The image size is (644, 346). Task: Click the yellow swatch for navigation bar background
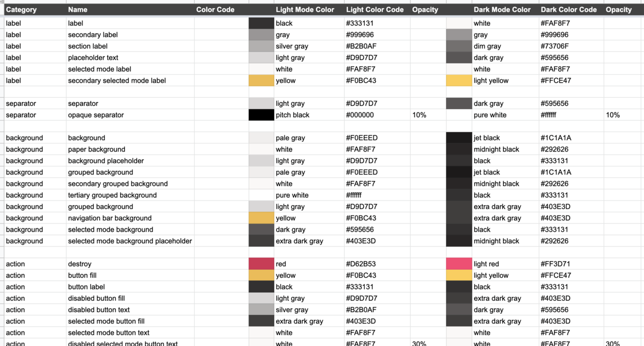[261, 218]
